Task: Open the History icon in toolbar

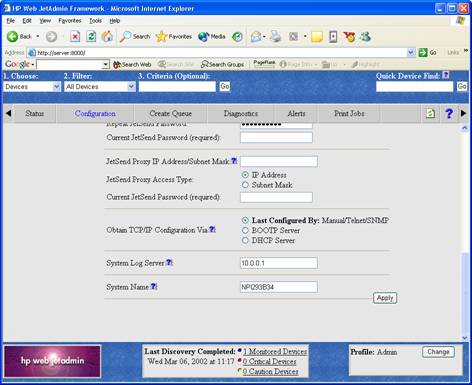Action: point(237,37)
